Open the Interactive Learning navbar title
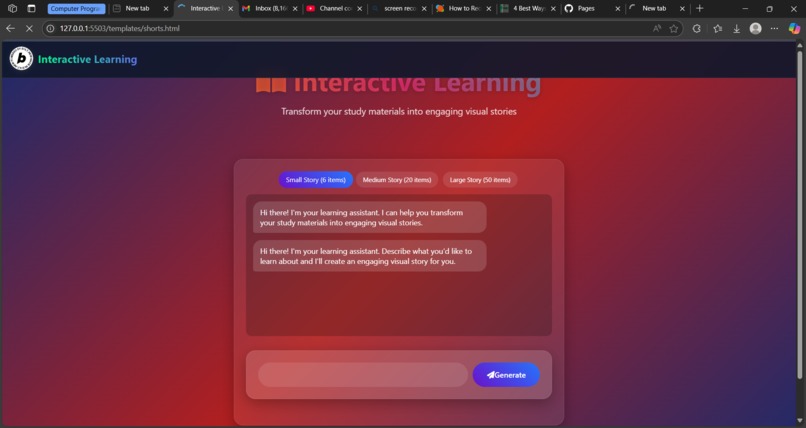The image size is (806, 428). coord(87,59)
